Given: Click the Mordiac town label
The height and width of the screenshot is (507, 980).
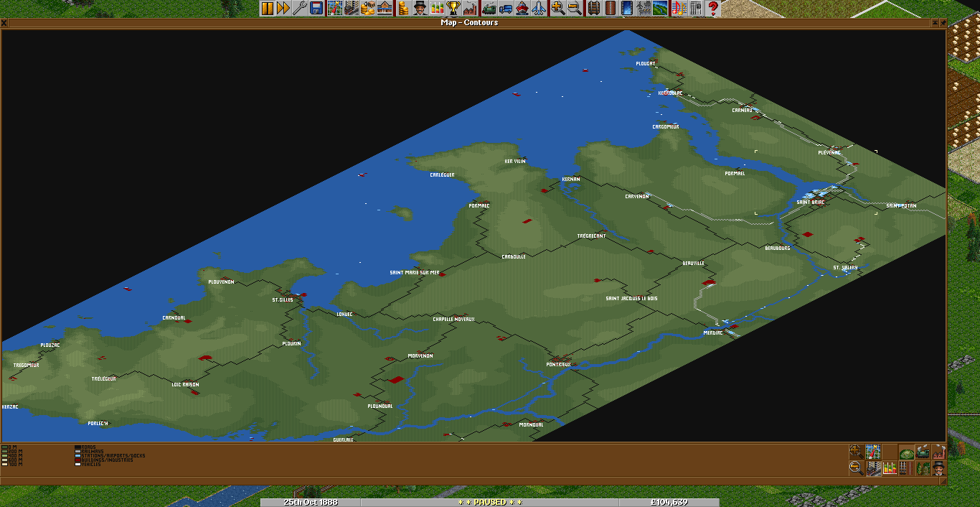Looking at the screenshot, I should point(713,332).
